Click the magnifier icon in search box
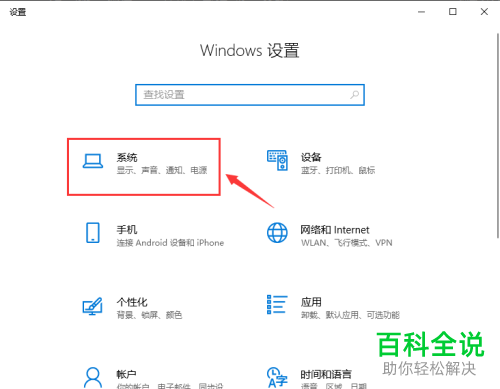The height and width of the screenshot is (389, 500). coord(354,95)
